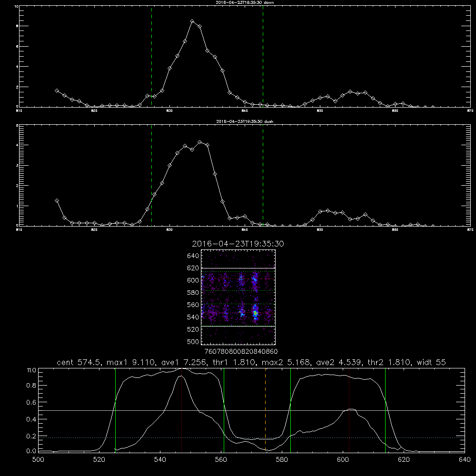Screen dimensions: 476x476
Task: Click the spectrogram y-axis label 620
Action: point(193,268)
